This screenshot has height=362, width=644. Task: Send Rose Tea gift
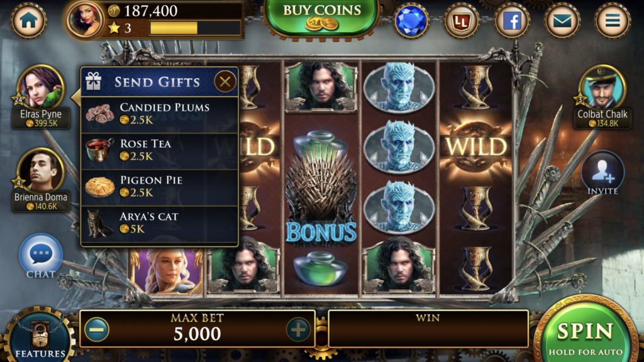click(x=159, y=151)
